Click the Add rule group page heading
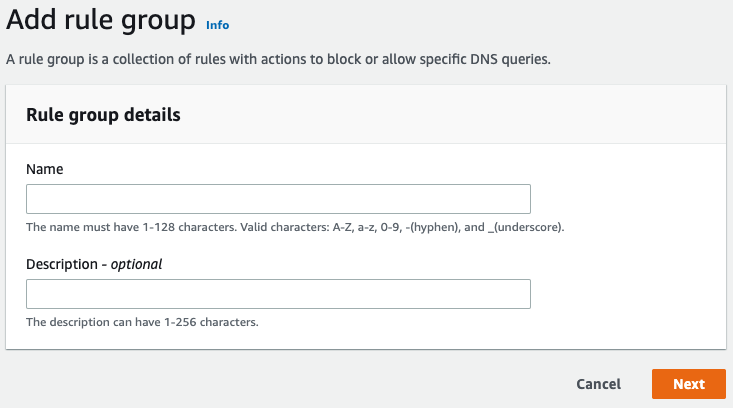 pyautogui.click(x=101, y=19)
